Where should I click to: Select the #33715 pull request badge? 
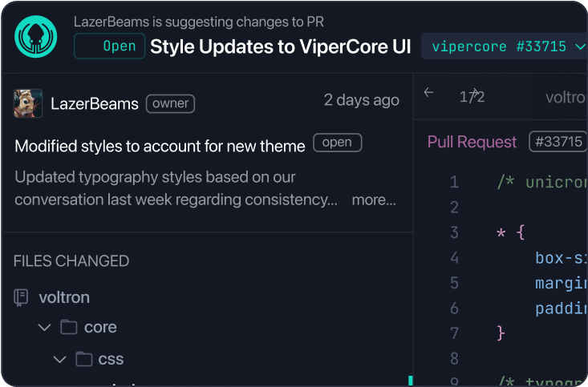558,142
